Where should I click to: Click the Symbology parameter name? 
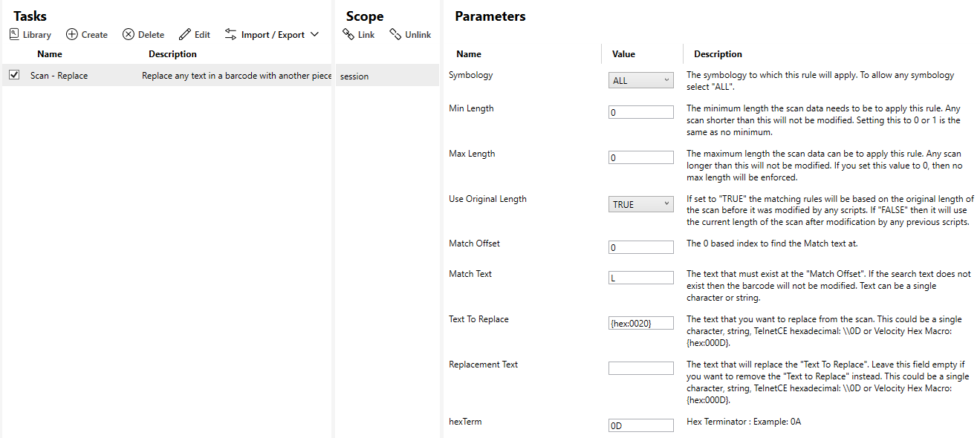pyautogui.click(x=471, y=75)
